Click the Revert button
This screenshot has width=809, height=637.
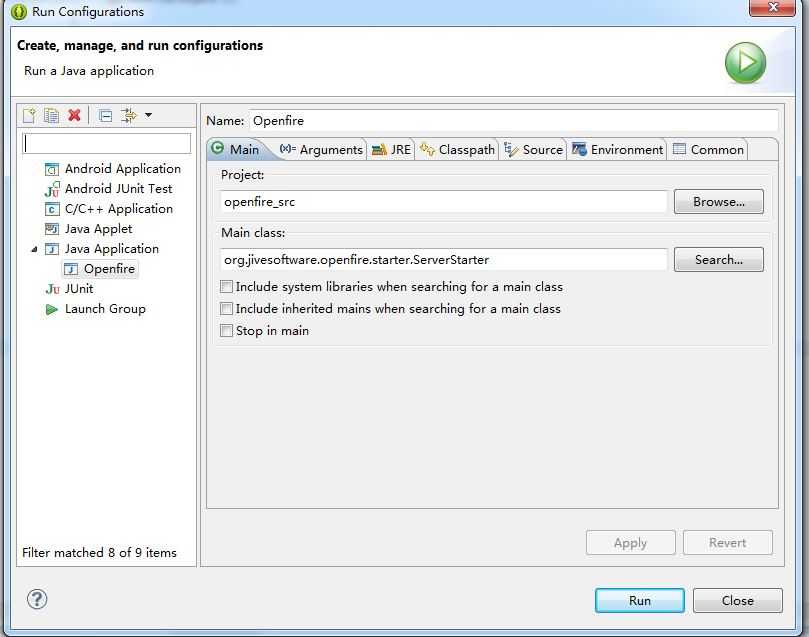click(x=727, y=543)
